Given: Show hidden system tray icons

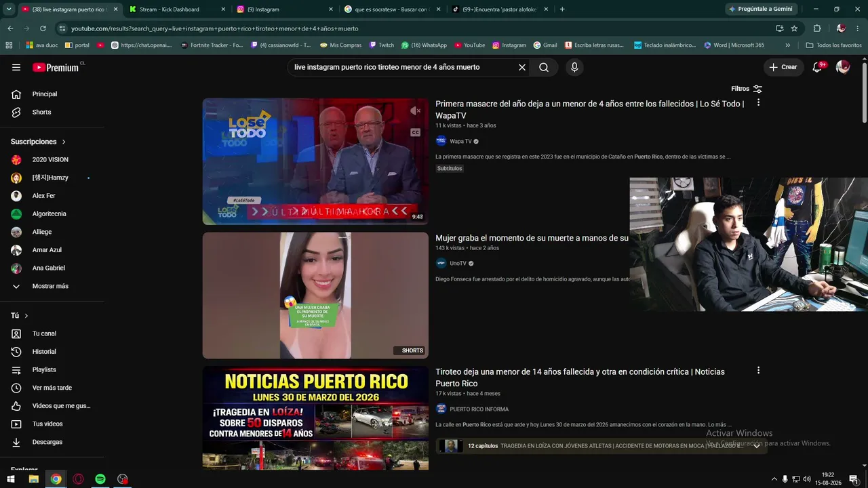Looking at the screenshot, I should (774, 479).
